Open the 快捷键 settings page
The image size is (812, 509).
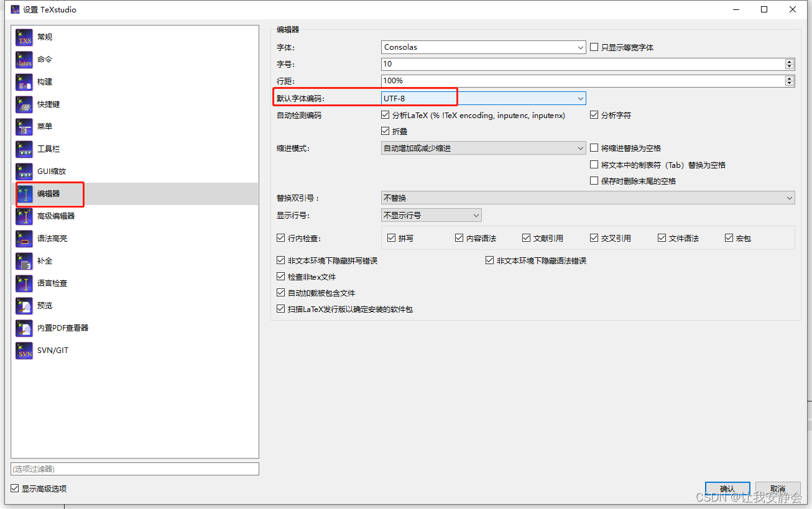[x=135, y=104]
